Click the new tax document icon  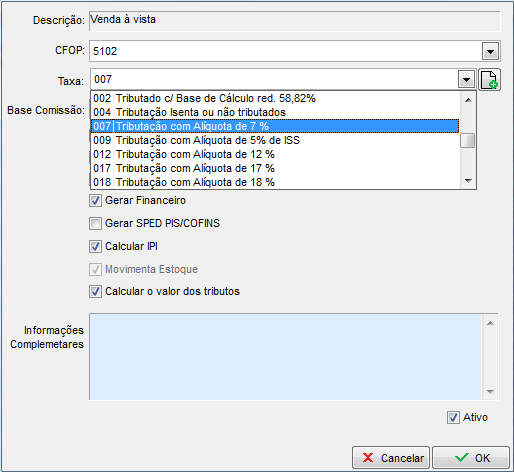489,80
